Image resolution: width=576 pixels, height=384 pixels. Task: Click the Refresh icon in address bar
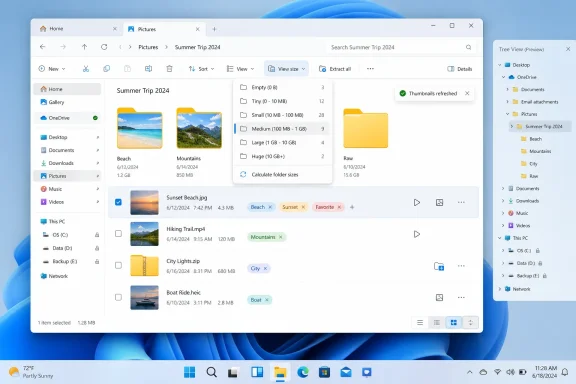[x=104, y=47]
